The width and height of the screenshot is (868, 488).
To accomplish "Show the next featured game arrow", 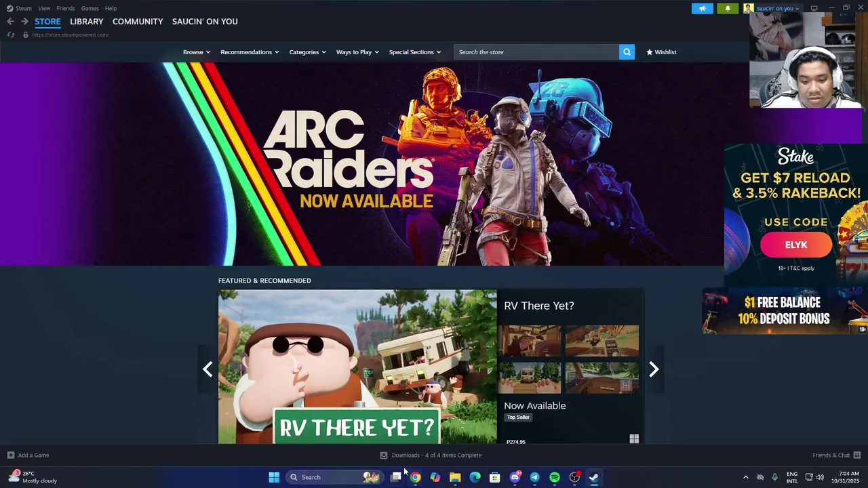I will 654,369.
